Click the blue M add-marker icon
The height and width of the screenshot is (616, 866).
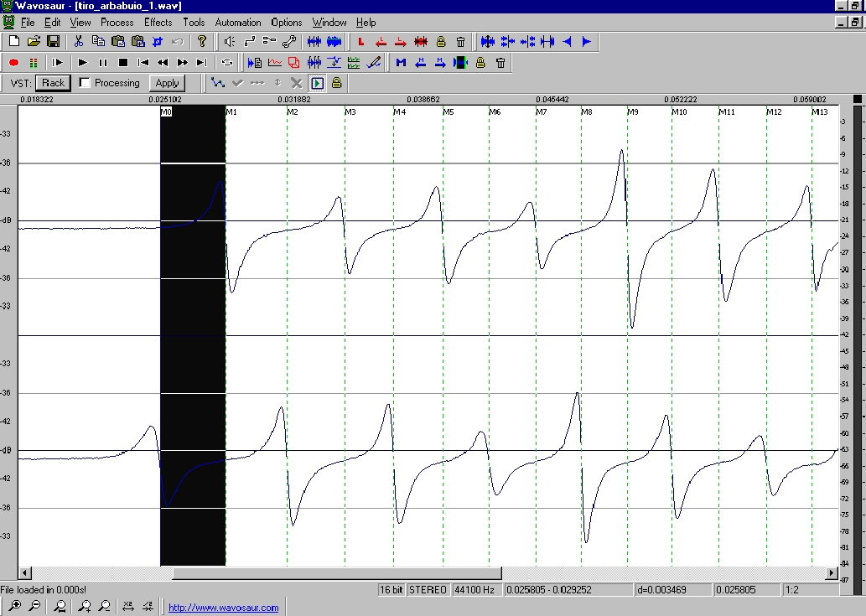pos(401,62)
